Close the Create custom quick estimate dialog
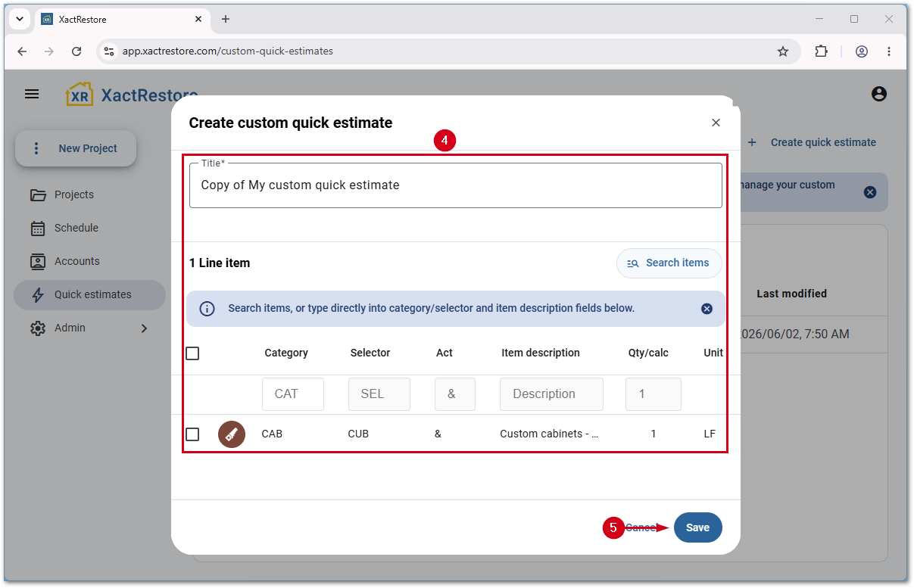This screenshot has height=588, width=914. 716,123
